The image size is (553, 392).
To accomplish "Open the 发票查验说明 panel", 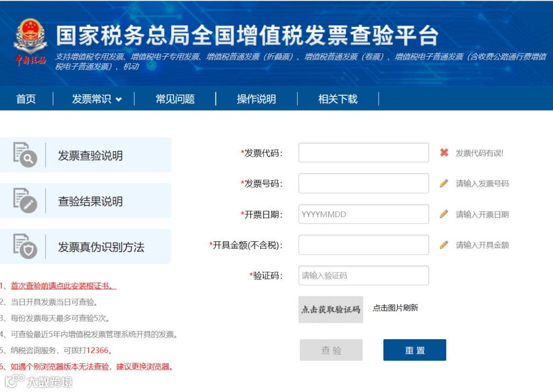I will point(85,154).
